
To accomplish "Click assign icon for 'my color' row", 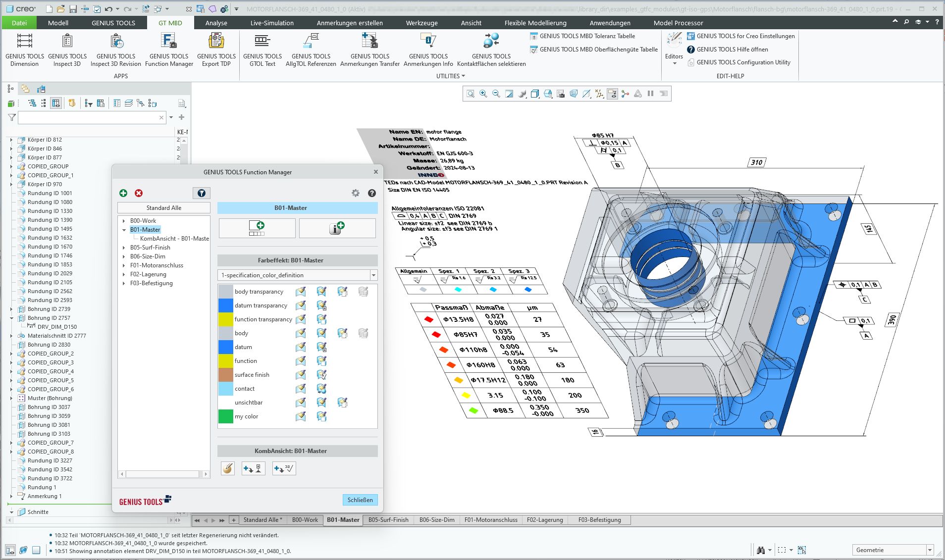I will click(x=301, y=416).
